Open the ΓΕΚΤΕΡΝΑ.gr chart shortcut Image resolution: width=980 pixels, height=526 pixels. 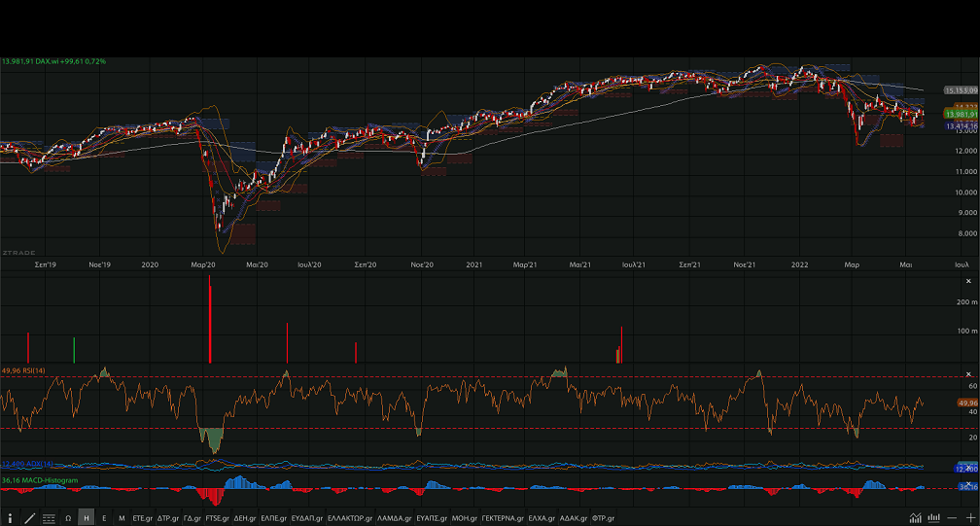(x=503, y=518)
